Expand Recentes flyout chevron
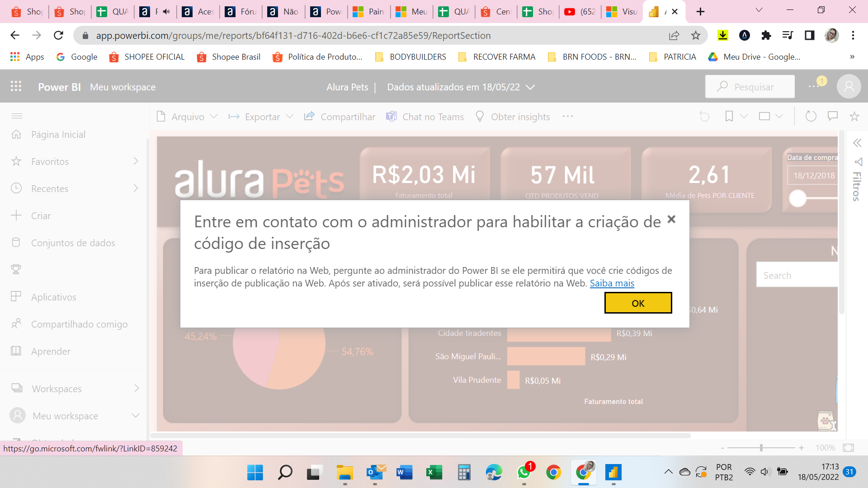The image size is (868, 488). 136,188
